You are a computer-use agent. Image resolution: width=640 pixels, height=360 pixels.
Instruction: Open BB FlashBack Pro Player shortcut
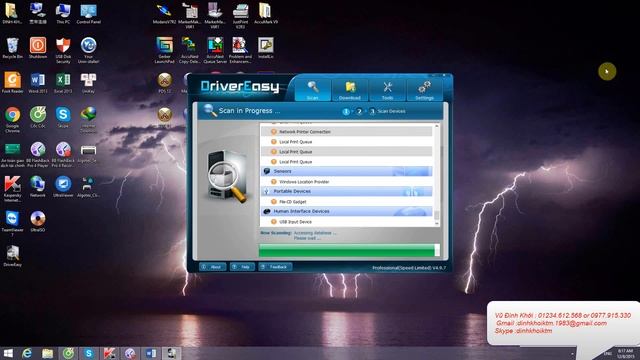[x=38, y=154]
